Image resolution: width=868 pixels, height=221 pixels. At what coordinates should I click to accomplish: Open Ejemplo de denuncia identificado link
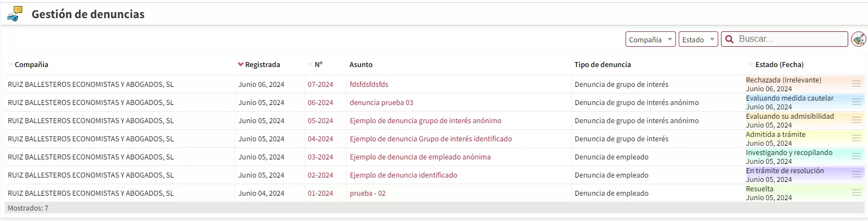click(x=403, y=175)
